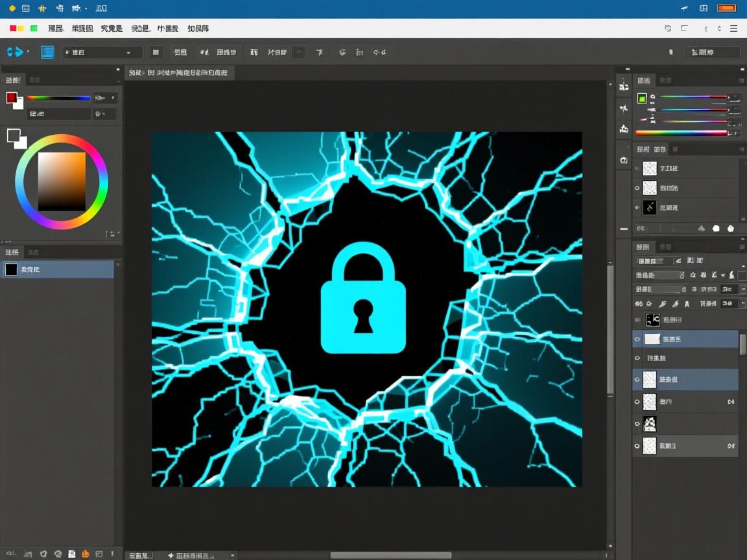
Task: Click the topmost icon in the right vertical strip
Action: point(624,86)
